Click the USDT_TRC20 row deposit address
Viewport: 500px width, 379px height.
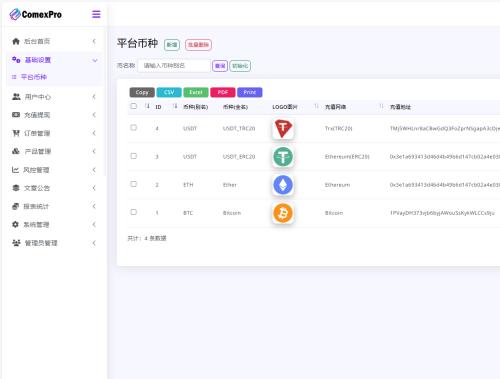pos(445,128)
